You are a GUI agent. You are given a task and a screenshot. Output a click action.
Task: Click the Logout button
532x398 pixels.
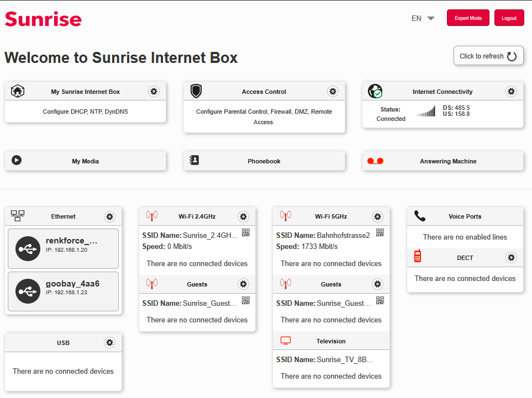pyautogui.click(x=509, y=18)
